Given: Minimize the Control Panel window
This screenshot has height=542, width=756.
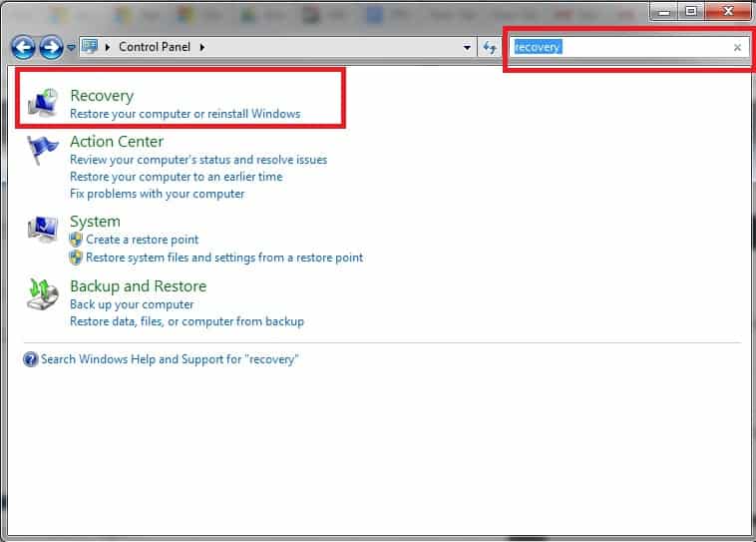Looking at the screenshot, I should pyautogui.click(x=664, y=11).
